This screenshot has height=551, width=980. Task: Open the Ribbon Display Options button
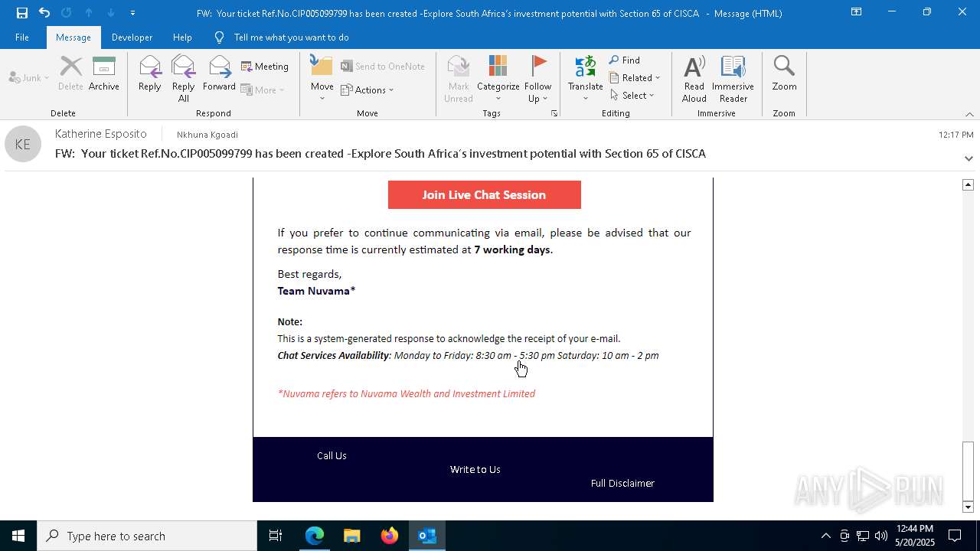point(856,12)
